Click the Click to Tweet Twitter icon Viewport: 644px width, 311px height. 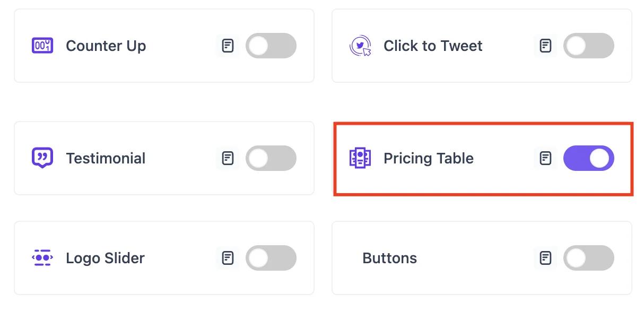360,46
